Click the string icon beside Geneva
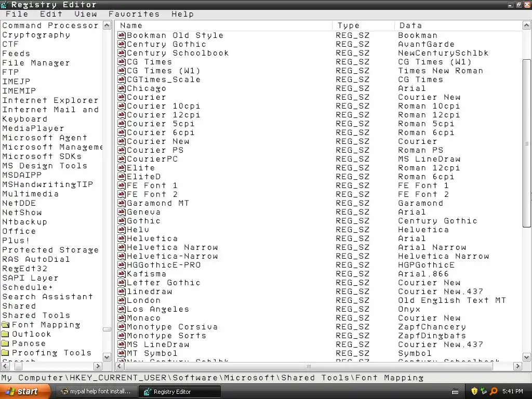 [x=122, y=211]
